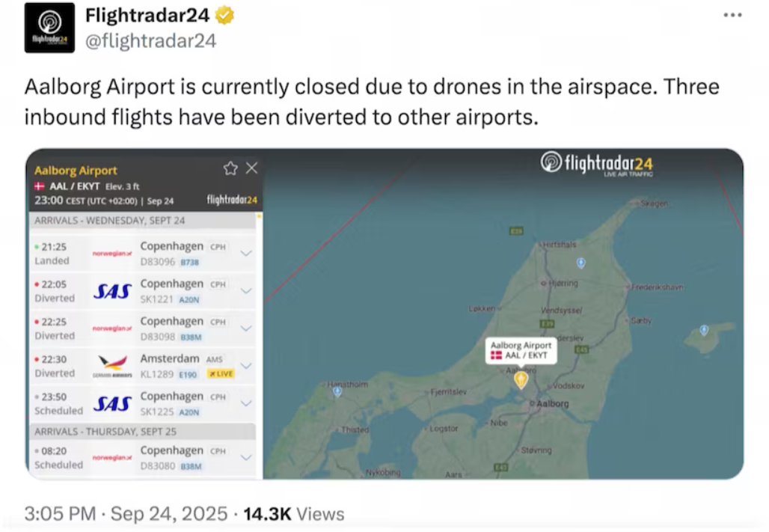Open the @flightradar24 handle link
The width and height of the screenshot is (769, 532).
click(x=150, y=41)
